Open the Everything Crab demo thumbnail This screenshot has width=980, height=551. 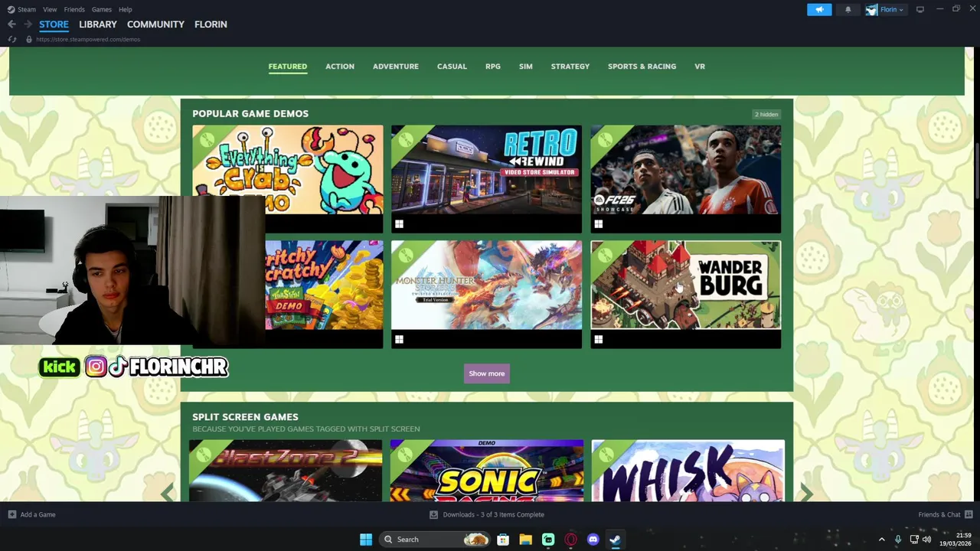pos(288,170)
